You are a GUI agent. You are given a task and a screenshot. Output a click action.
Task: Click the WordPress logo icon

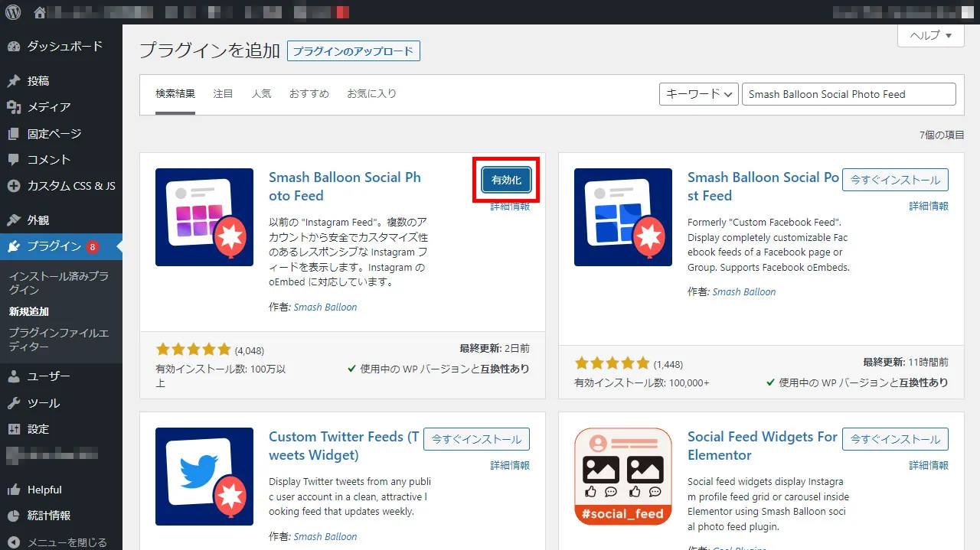[13, 12]
